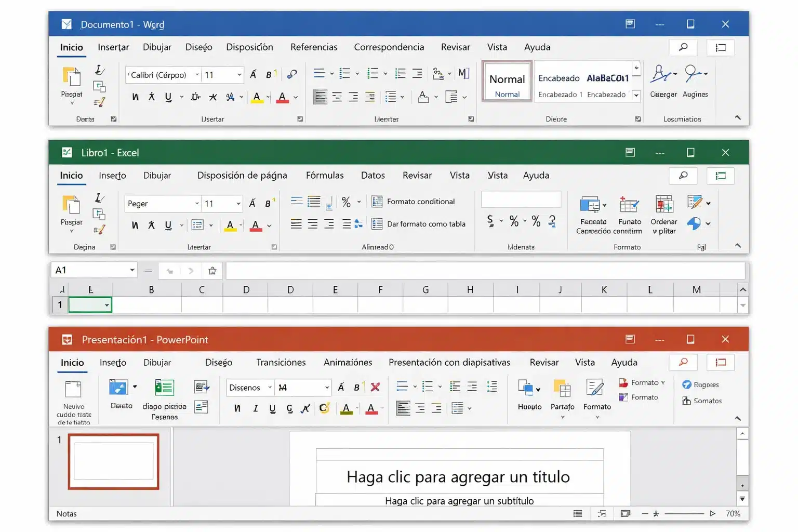Click the title placeholder on the PowerPoint slide
The image size is (798, 532).
pos(459,476)
